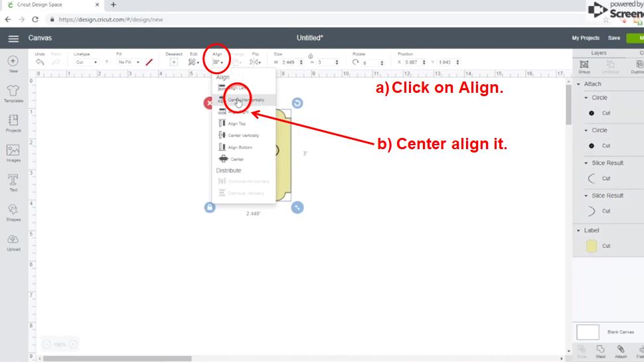644x362 pixels.
Task: Click the Deselect icon
Action: (x=174, y=62)
